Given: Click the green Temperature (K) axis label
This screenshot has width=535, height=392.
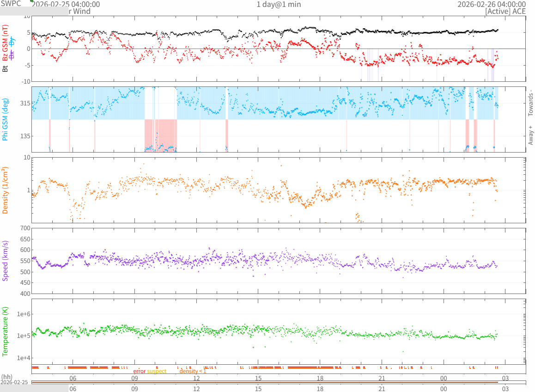Looking at the screenshot, I should pyautogui.click(x=6, y=331).
